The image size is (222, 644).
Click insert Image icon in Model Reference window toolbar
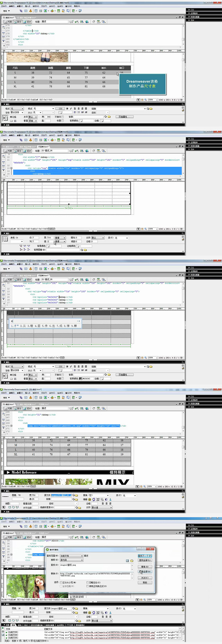coord(45,397)
